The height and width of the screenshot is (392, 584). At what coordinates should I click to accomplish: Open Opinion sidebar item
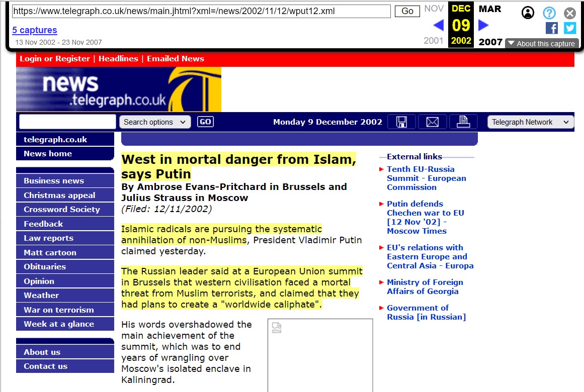65,281
